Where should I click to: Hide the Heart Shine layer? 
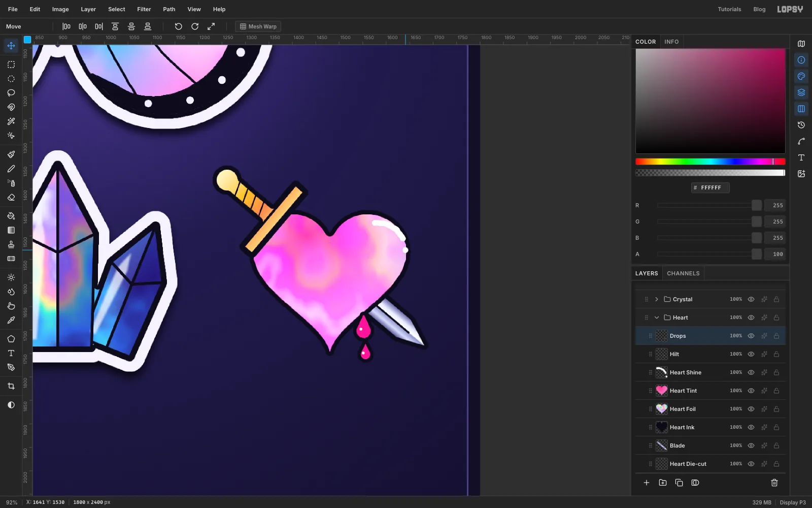751,372
